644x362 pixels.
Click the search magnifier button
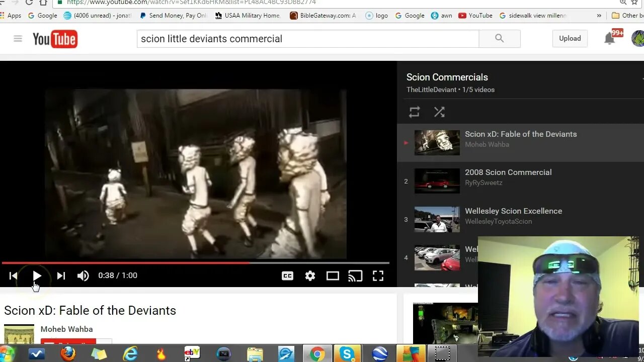tap(499, 39)
